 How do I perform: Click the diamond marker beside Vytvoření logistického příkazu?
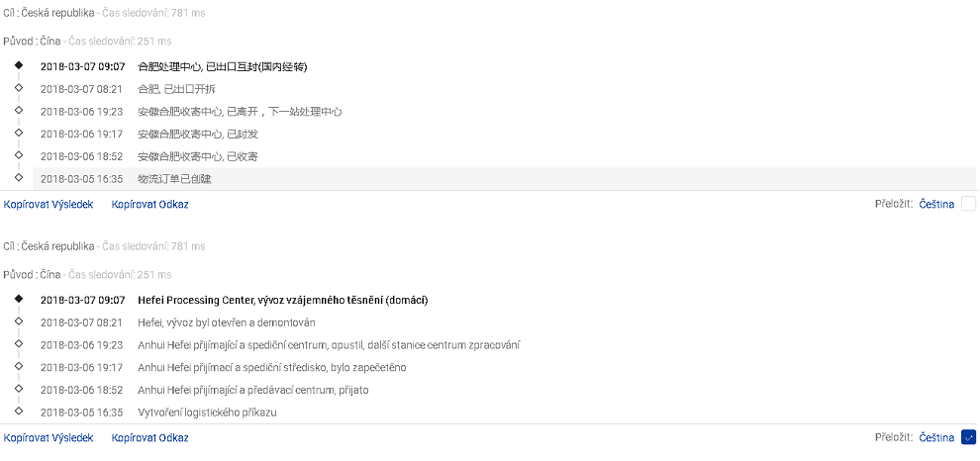tap(18, 411)
